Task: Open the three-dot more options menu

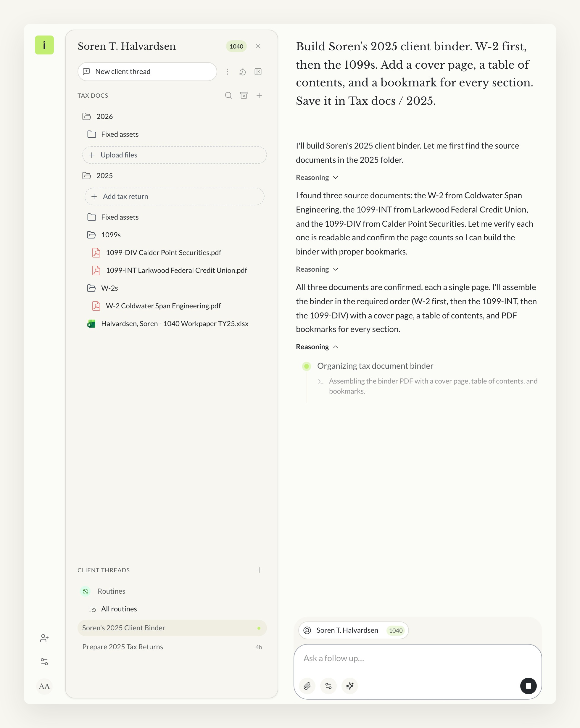Action: [227, 72]
